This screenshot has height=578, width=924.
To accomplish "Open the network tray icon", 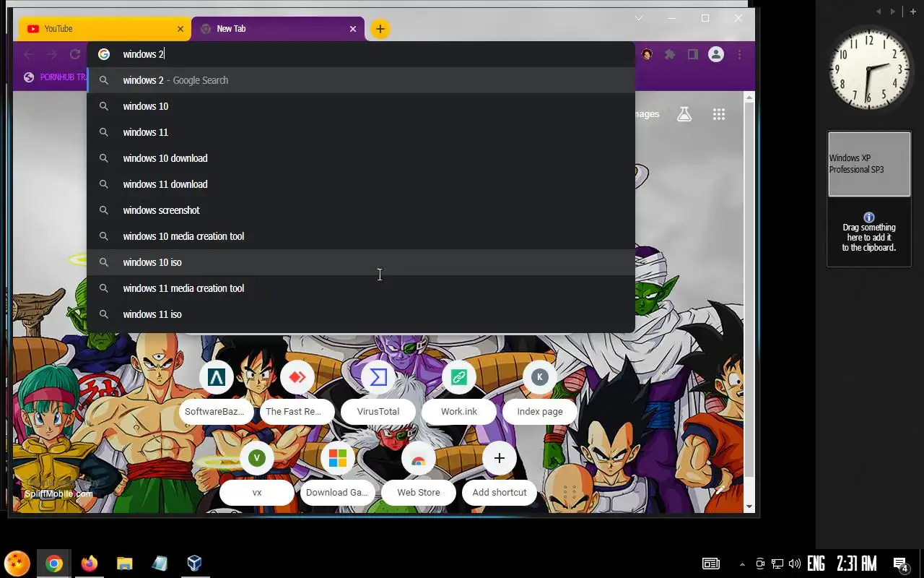I will (777, 564).
